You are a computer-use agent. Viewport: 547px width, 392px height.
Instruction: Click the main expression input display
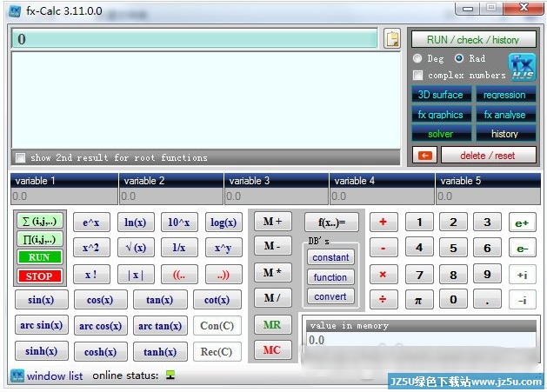click(x=195, y=39)
